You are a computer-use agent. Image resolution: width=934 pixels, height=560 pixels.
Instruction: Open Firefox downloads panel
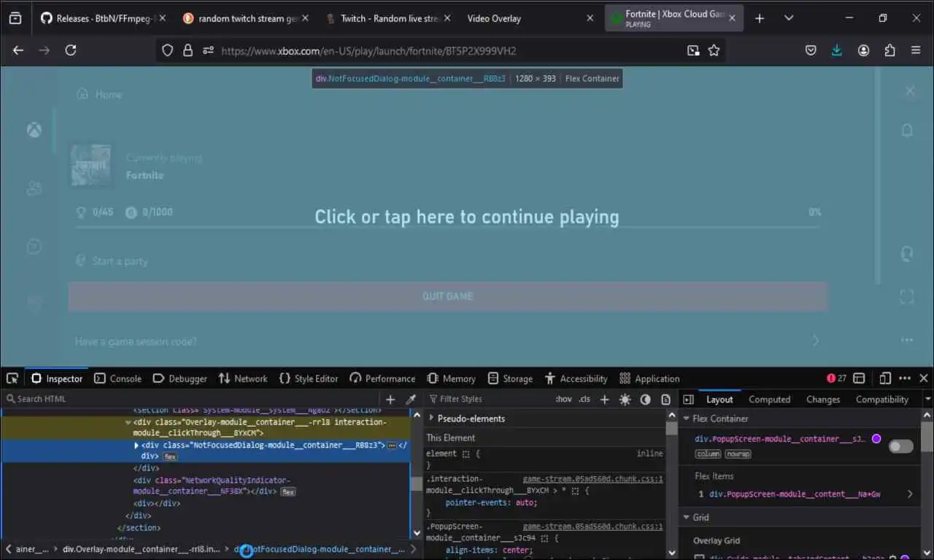[x=837, y=50]
